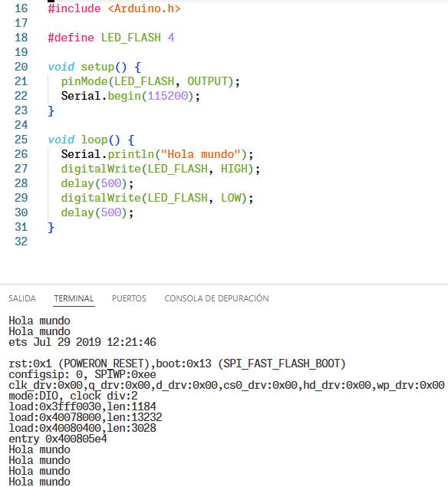Select CONSOLA DE DEPURACIÓN tab
448x487 pixels.
[216, 298]
